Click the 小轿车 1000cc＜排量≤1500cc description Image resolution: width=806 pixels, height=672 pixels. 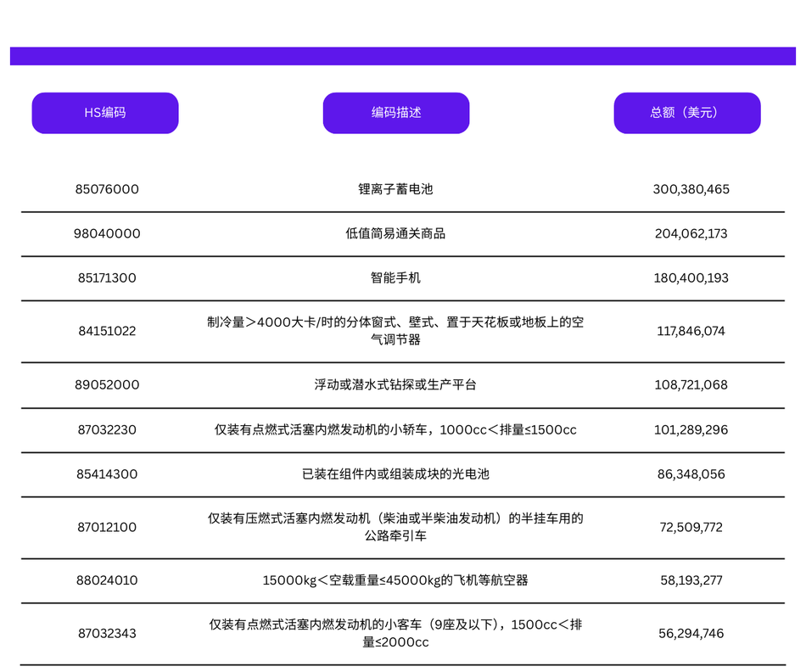[x=396, y=430]
